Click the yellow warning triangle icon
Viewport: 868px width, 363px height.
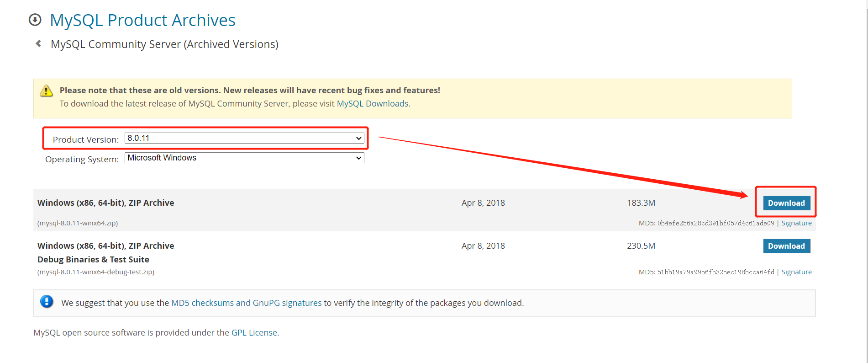[46, 91]
